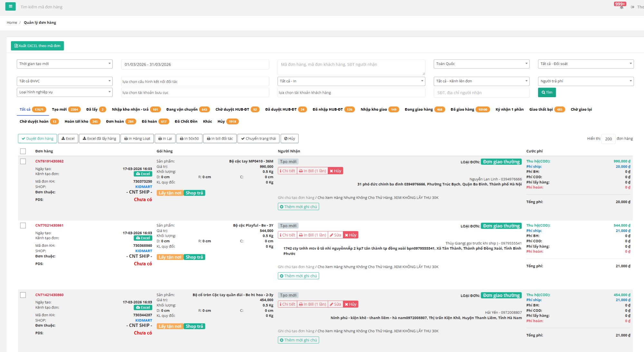Click Xuất EXCEL theo mã đơn button
The image size is (644, 352).
tap(37, 46)
